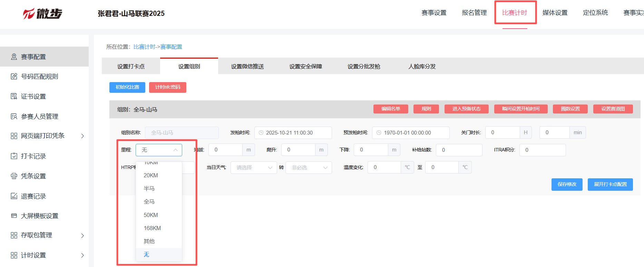Choose 168KM in the distance dropdown list
The height and width of the screenshot is (267, 644).
point(152,228)
